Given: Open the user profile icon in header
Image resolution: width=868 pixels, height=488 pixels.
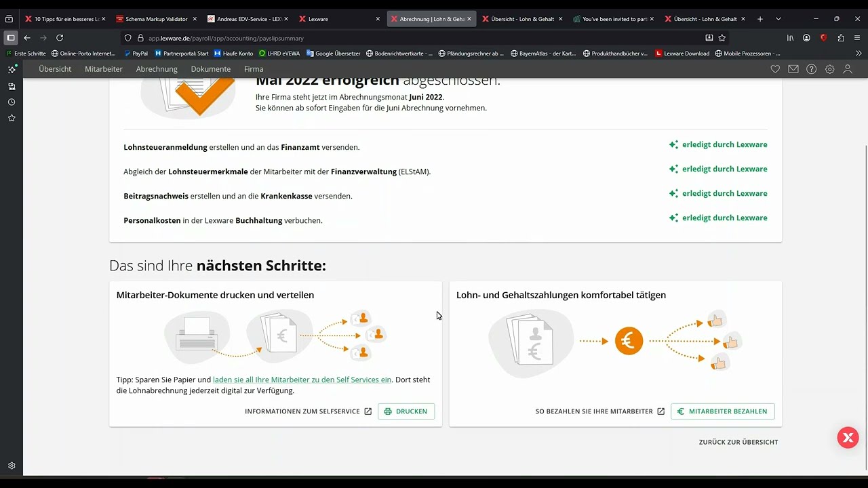Looking at the screenshot, I should click(x=848, y=69).
